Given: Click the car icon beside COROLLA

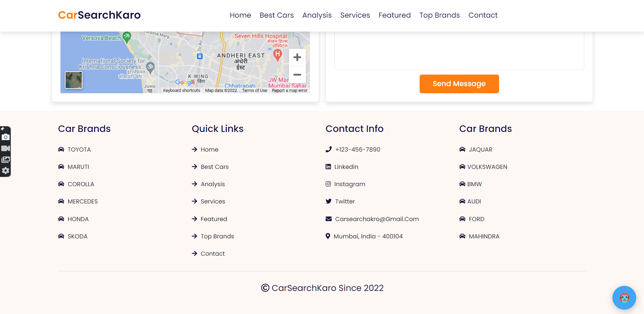Looking at the screenshot, I should tap(61, 184).
